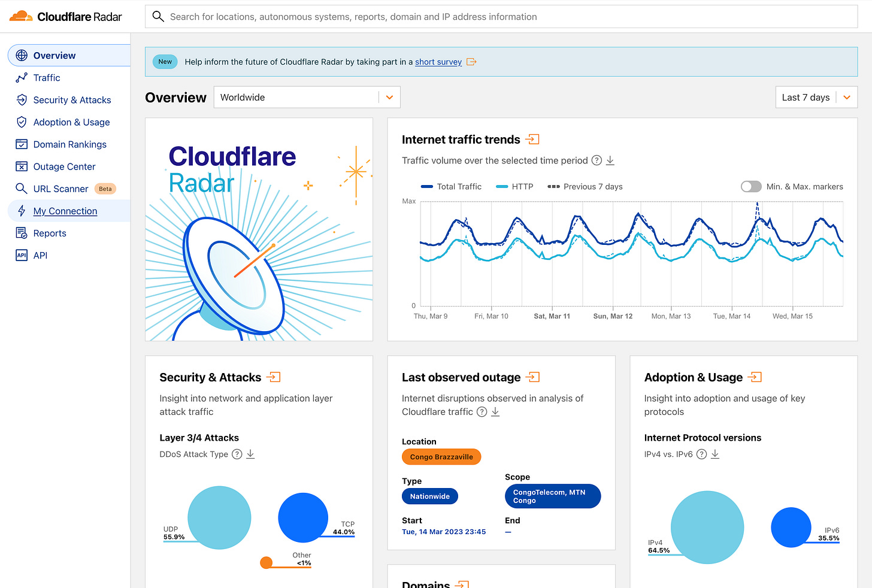The image size is (872, 588).
Task: Click the Security & Attacks card heading
Action: 210,377
